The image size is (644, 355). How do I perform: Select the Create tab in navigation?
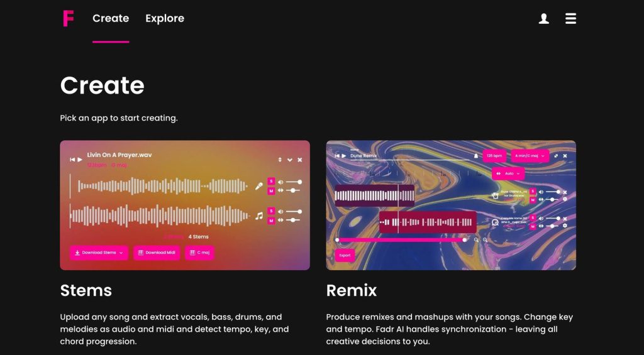(x=111, y=18)
